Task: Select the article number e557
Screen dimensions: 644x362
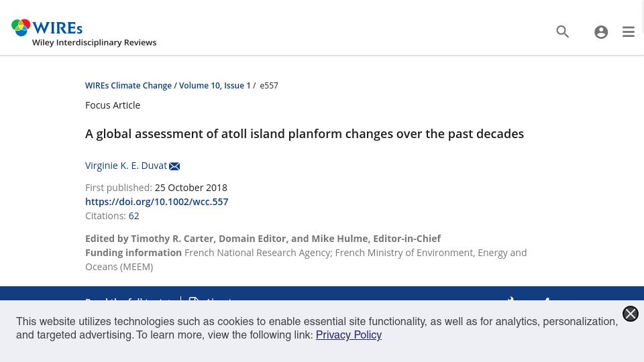Action: 269,85
